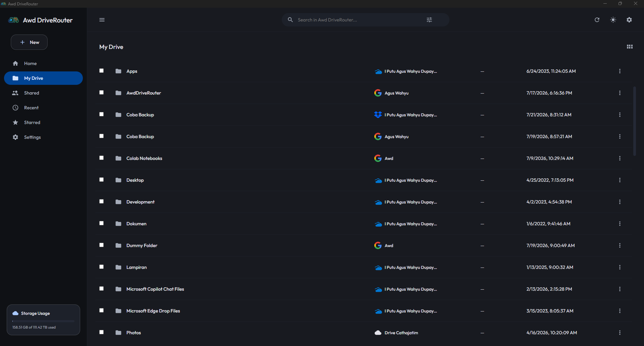The image size is (644, 346).
Task: Click the 158.51 GB of 111.42 TB used text
Action: click(x=34, y=327)
